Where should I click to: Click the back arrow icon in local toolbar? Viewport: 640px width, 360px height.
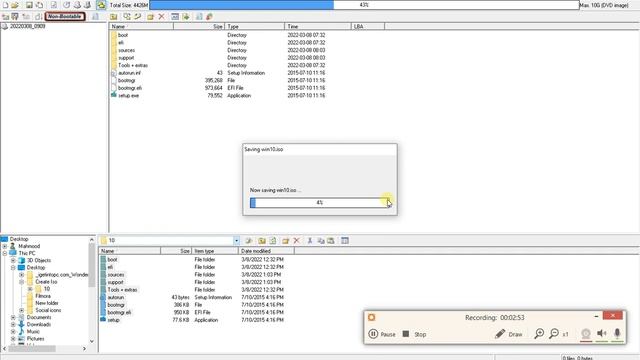(249, 240)
